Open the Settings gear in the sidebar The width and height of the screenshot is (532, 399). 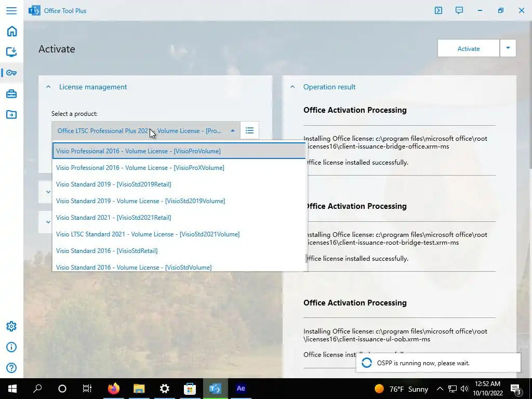[11, 326]
